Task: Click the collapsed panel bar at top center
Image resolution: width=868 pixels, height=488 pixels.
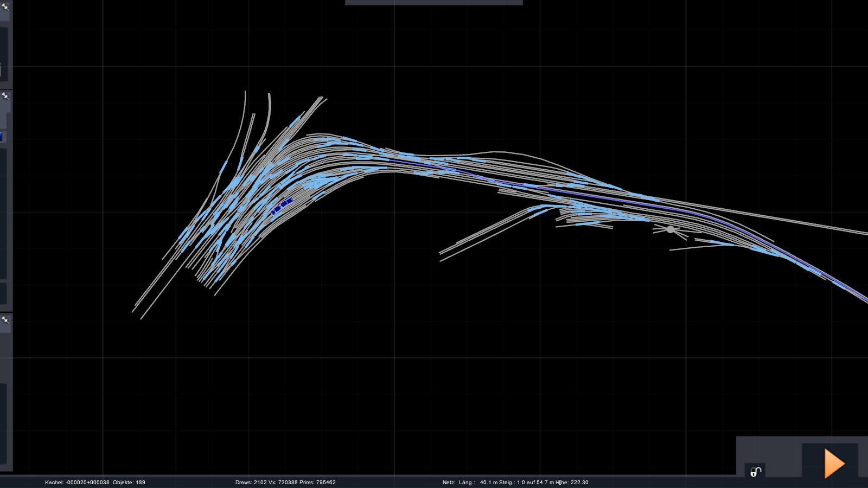Action: coord(433,3)
